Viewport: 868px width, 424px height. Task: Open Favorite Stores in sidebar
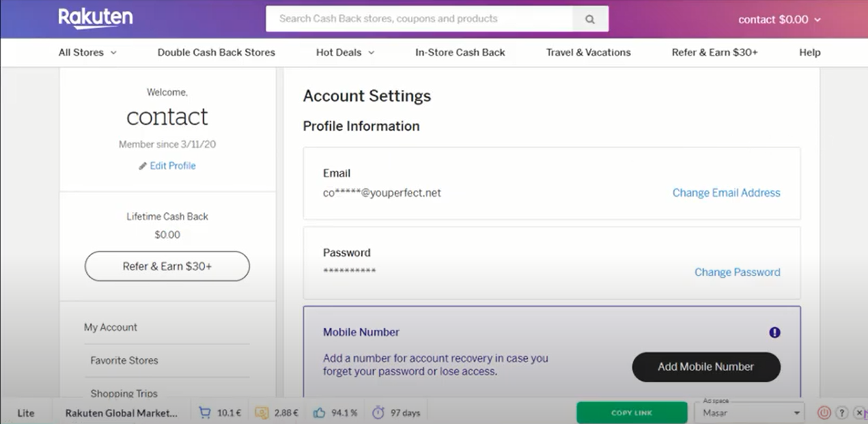coord(124,360)
